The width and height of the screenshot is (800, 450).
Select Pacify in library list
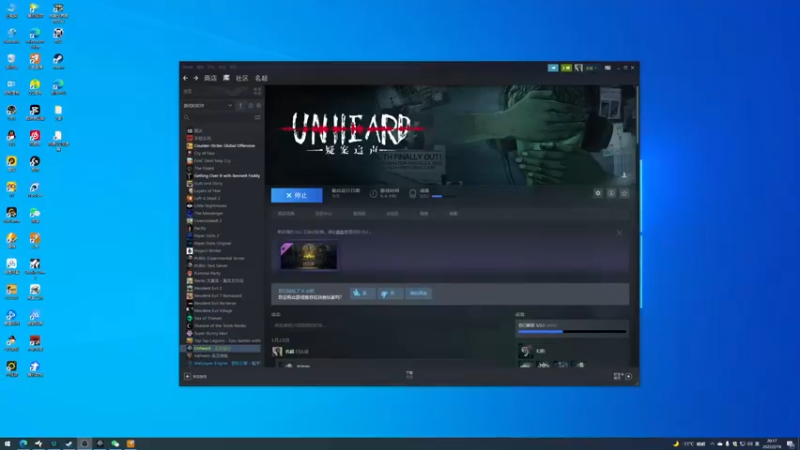tap(199, 228)
